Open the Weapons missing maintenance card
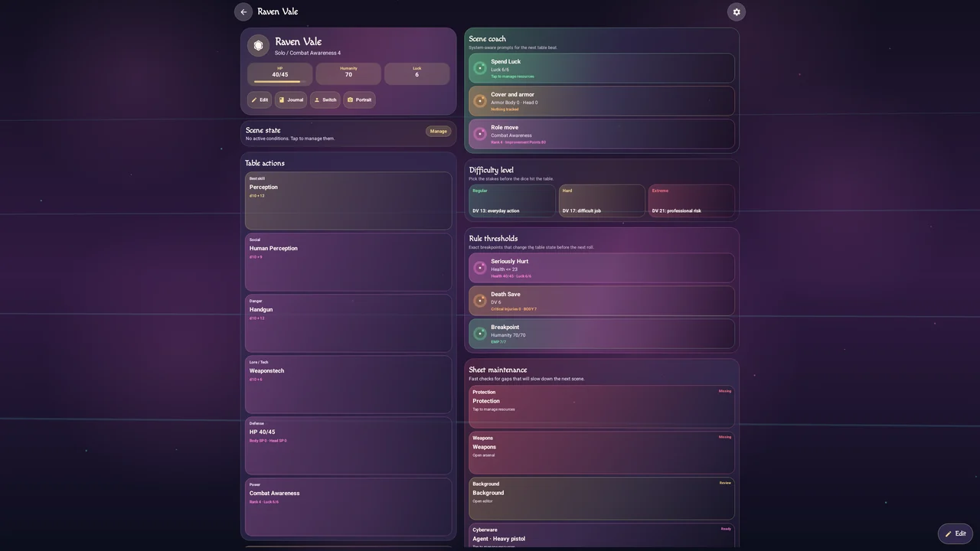This screenshot has height=551, width=980. pos(602,452)
